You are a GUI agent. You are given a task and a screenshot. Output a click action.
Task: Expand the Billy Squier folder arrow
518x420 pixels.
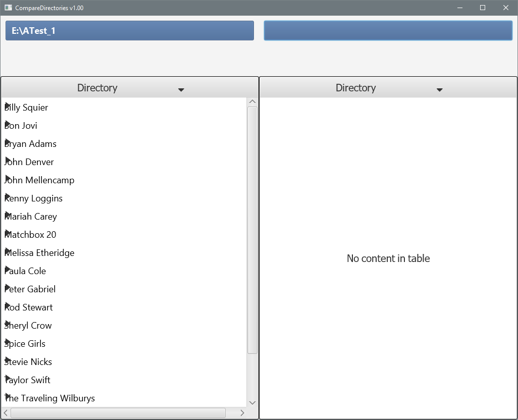[x=8, y=106]
